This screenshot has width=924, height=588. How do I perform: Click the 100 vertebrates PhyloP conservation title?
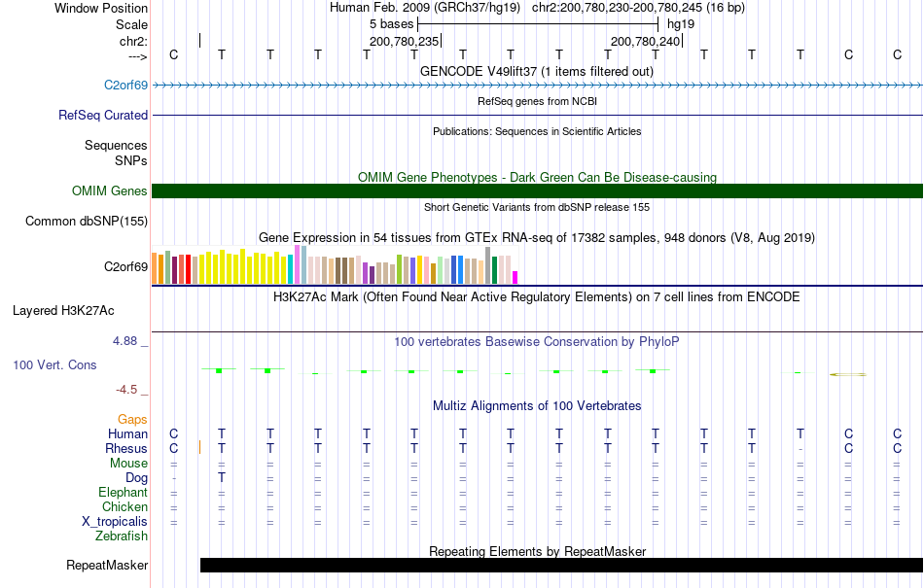point(537,342)
